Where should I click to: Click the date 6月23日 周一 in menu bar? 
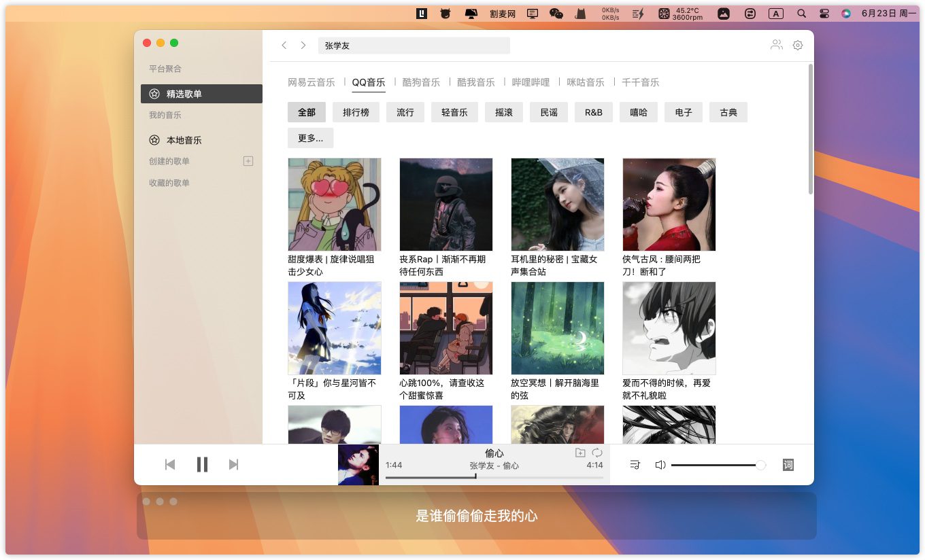(889, 13)
